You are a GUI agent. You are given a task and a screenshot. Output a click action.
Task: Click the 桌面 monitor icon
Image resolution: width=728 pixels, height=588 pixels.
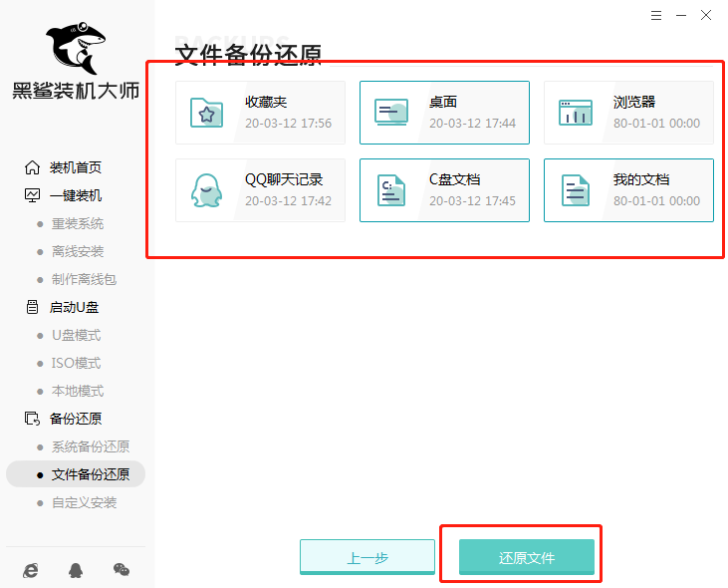[x=390, y=113]
